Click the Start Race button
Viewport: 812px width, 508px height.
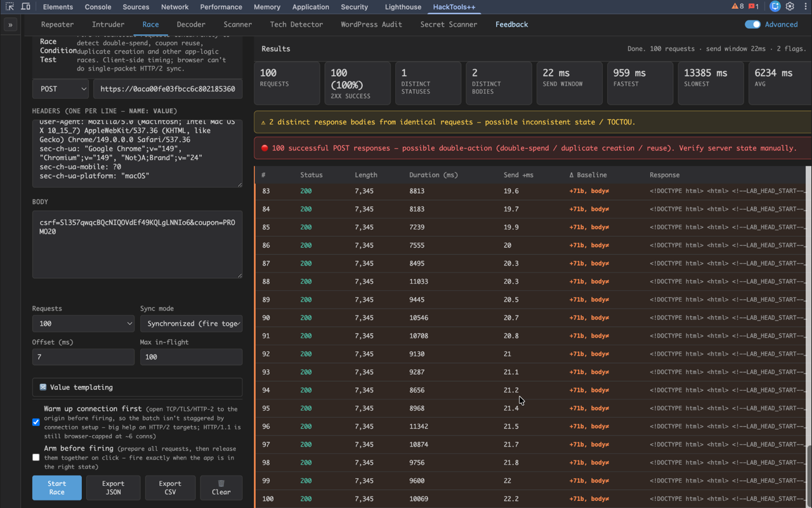click(57, 488)
